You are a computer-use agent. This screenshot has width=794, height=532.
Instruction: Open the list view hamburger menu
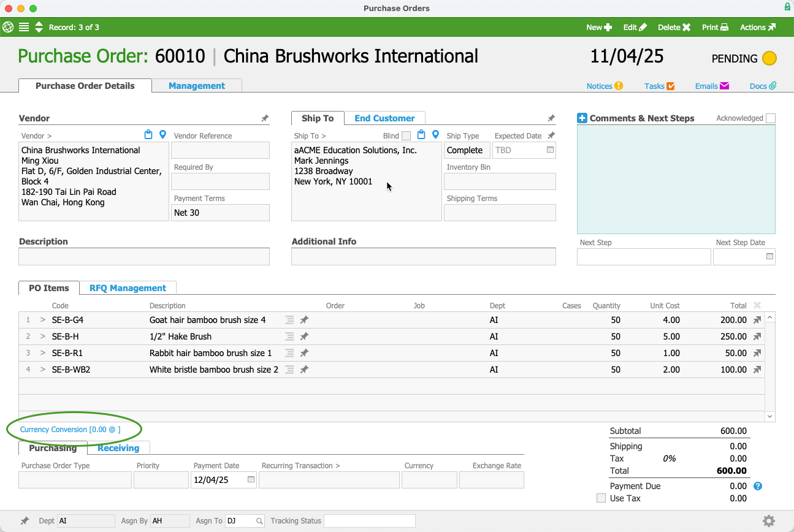click(x=24, y=27)
